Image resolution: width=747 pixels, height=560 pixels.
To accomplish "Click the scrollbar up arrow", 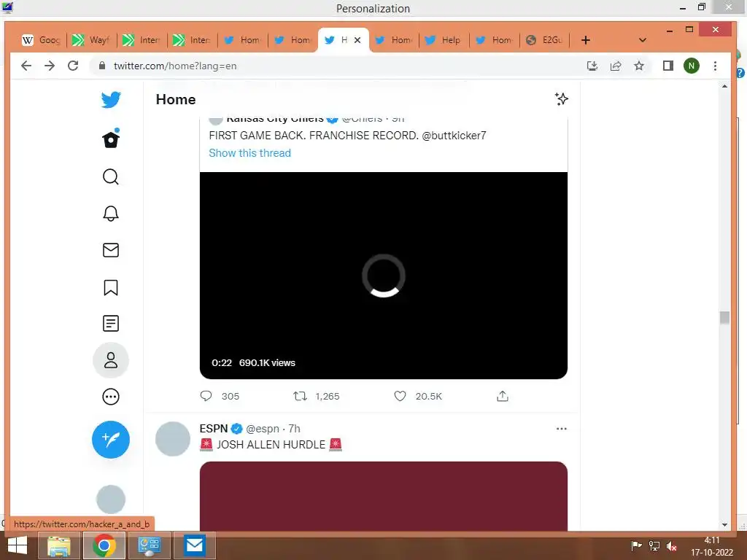I will tap(724, 86).
